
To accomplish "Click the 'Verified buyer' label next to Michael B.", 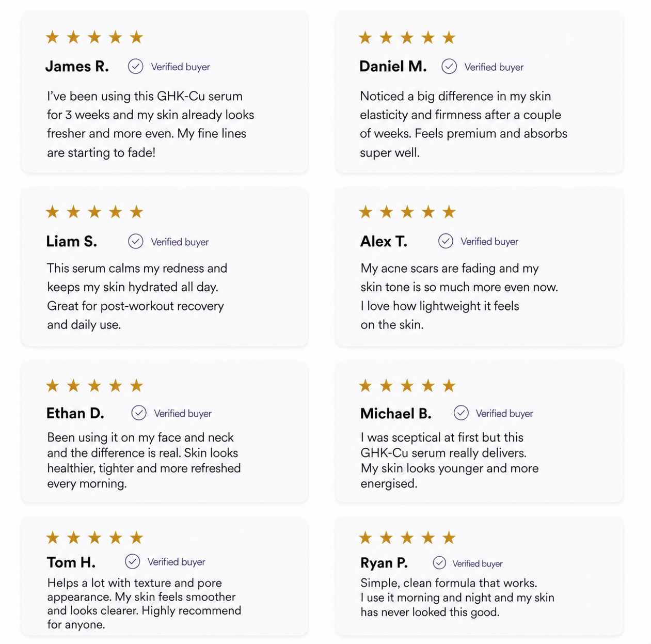I will (x=504, y=413).
